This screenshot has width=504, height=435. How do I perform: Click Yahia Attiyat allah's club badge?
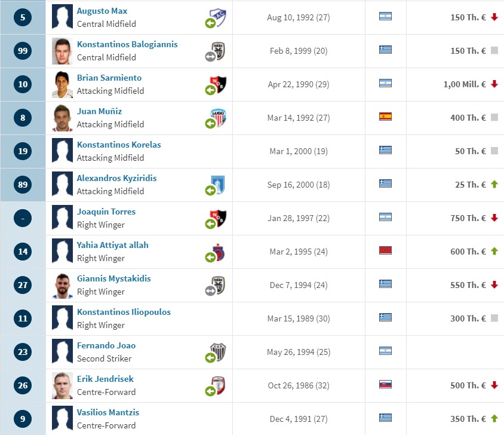tap(218, 252)
